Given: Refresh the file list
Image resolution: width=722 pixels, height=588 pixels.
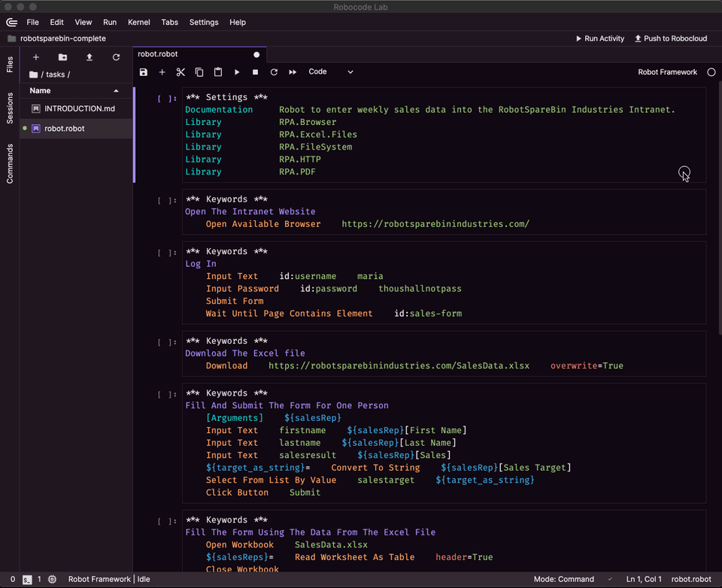Looking at the screenshot, I should tap(116, 57).
